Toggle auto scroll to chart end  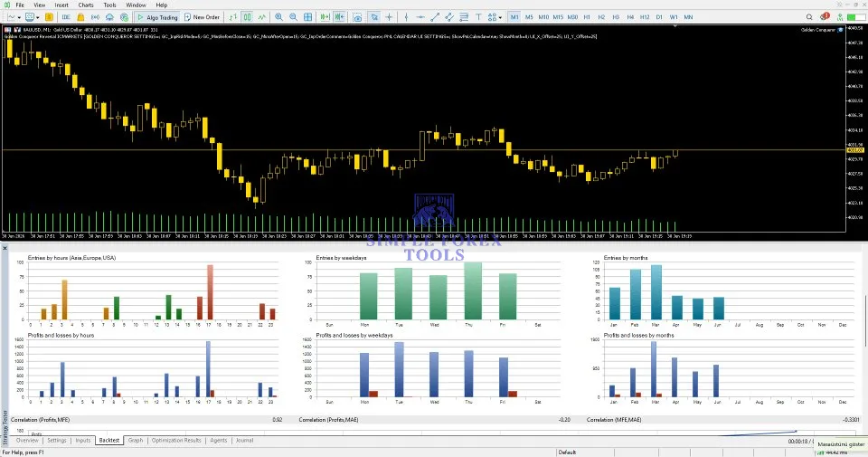tap(325, 17)
